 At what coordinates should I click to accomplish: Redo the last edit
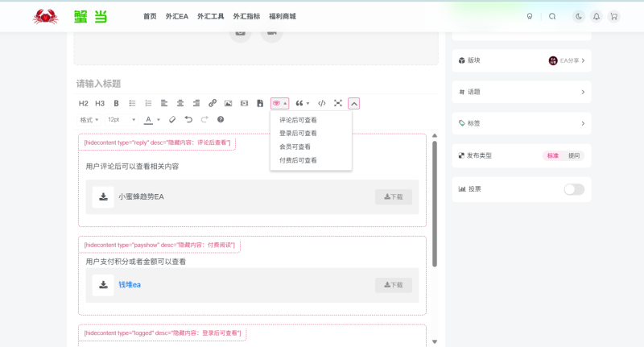[204, 119]
